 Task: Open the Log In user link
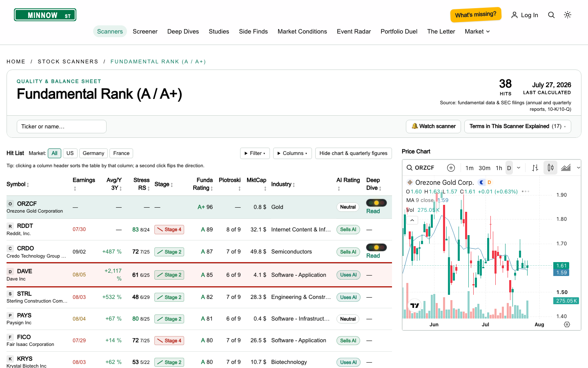tap(525, 15)
